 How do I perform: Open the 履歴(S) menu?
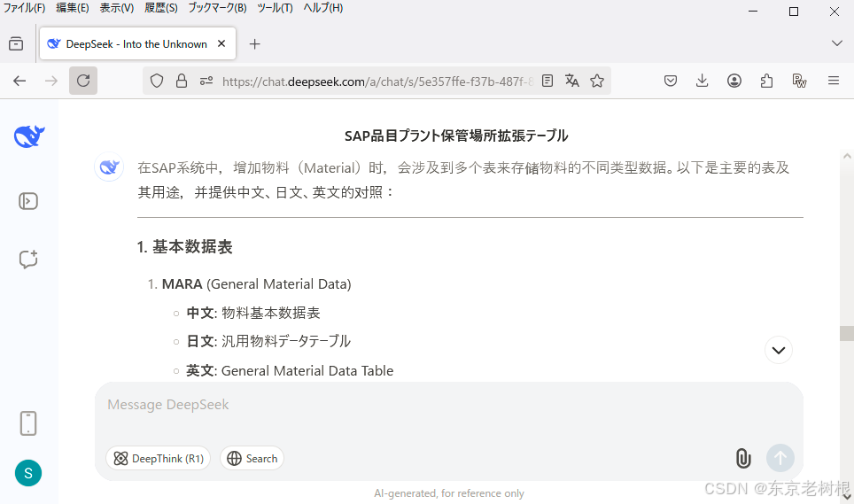(160, 8)
